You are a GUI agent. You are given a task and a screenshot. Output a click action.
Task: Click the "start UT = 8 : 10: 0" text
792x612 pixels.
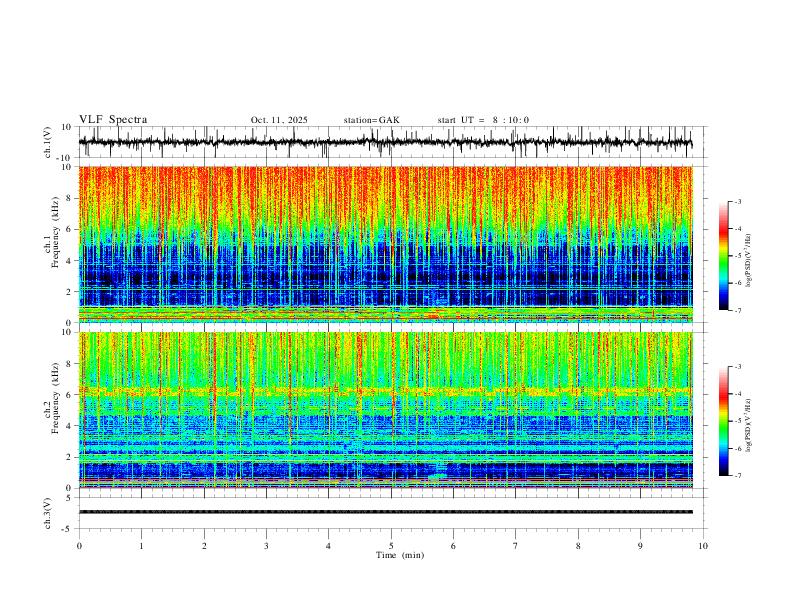[483, 120]
